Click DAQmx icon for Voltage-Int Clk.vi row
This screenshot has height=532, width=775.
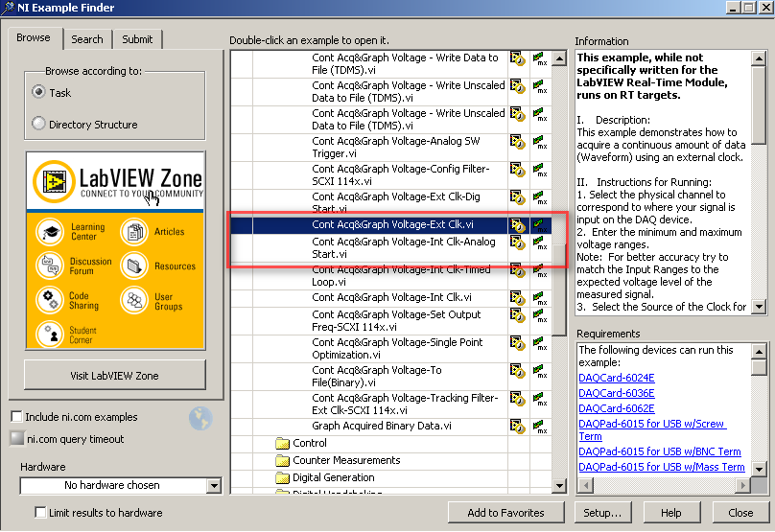(540, 298)
